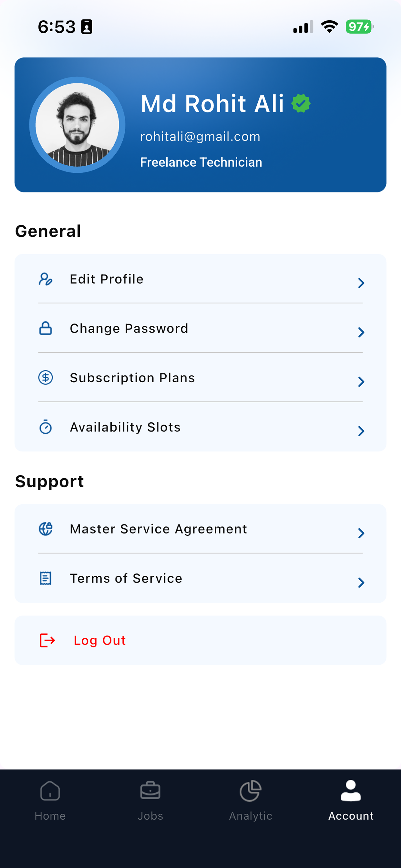Click the red Log Out arrow icon

coord(47,640)
